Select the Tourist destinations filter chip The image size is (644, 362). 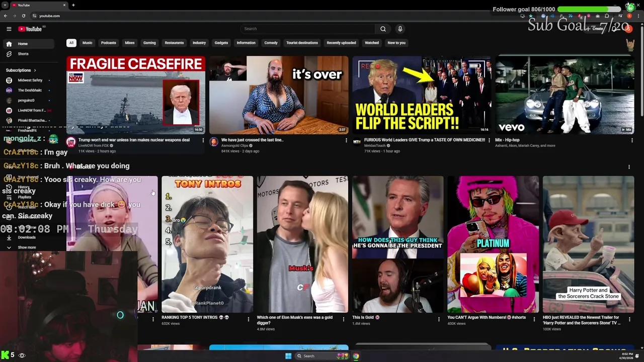click(x=302, y=43)
